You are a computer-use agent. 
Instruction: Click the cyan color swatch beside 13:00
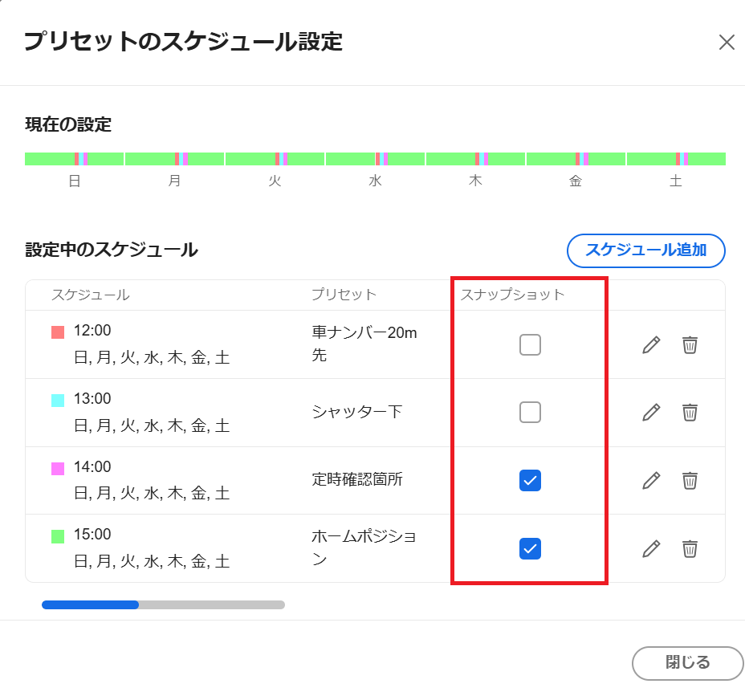tap(58, 400)
